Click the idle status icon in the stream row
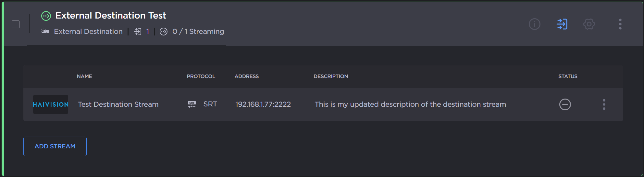 [x=565, y=104]
